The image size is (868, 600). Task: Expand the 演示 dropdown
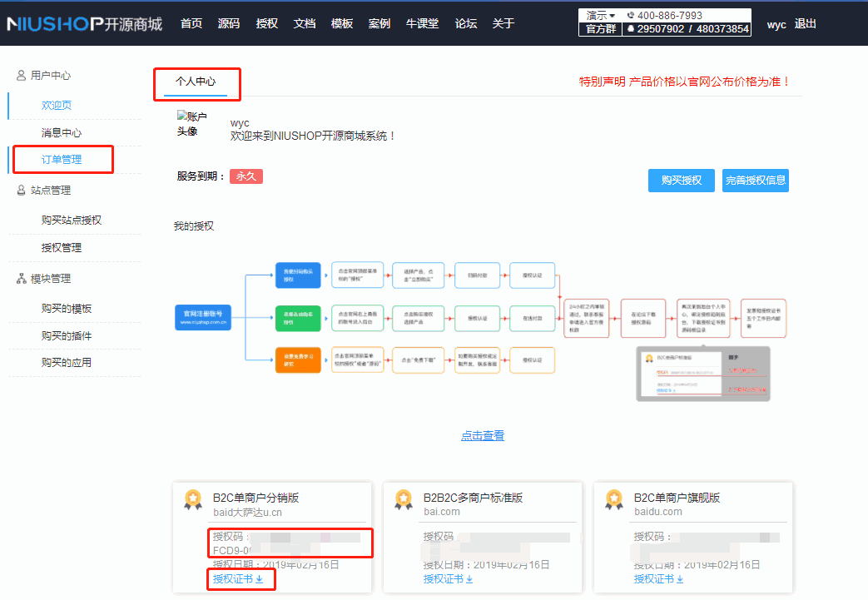pyautogui.click(x=601, y=16)
